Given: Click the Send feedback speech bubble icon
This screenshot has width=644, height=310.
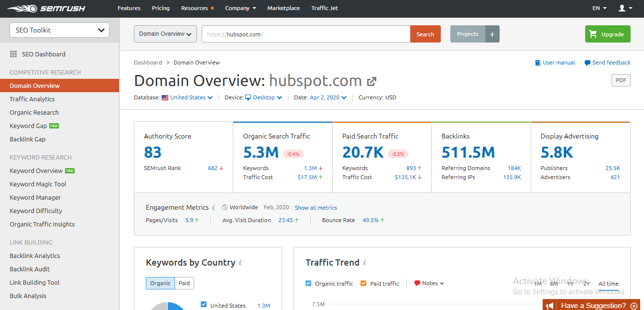Looking at the screenshot, I should (x=588, y=63).
